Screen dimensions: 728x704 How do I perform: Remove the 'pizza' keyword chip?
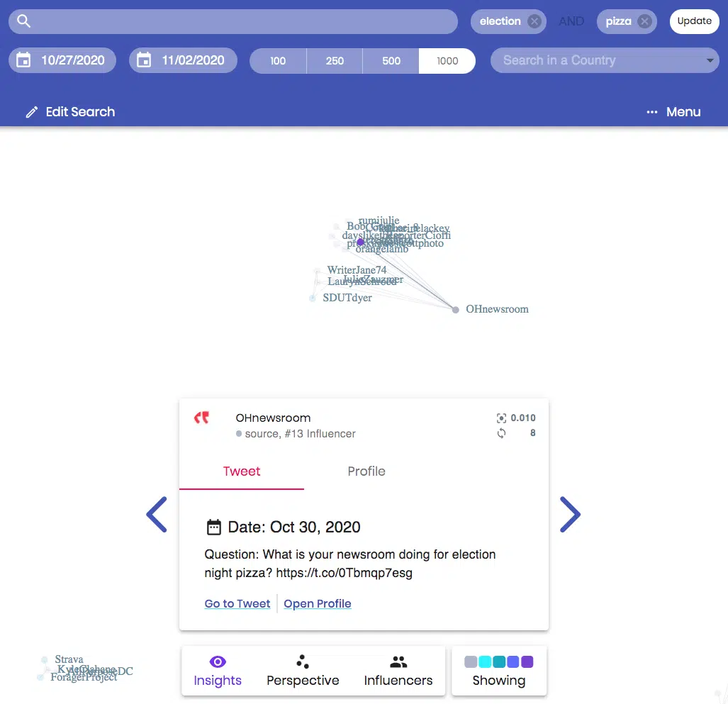pos(644,21)
